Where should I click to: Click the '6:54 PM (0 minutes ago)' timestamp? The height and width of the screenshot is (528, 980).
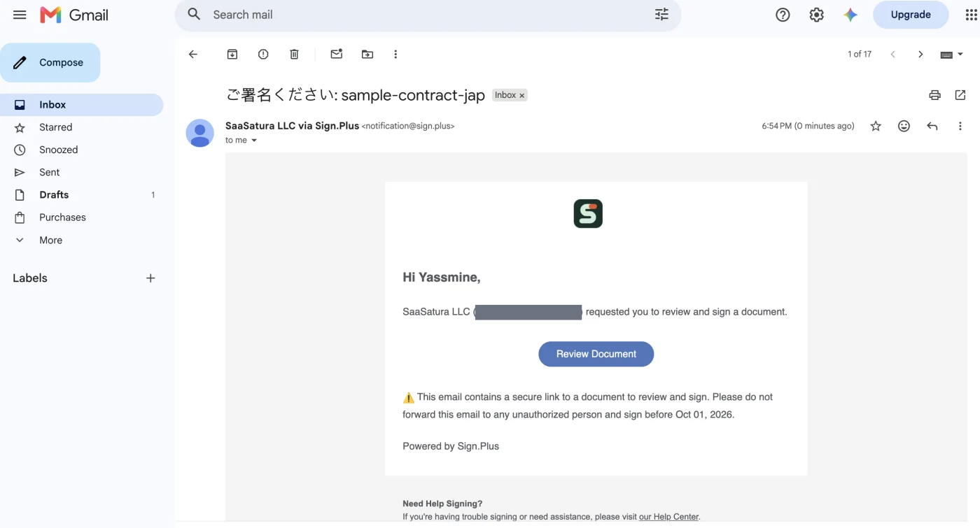click(808, 126)
